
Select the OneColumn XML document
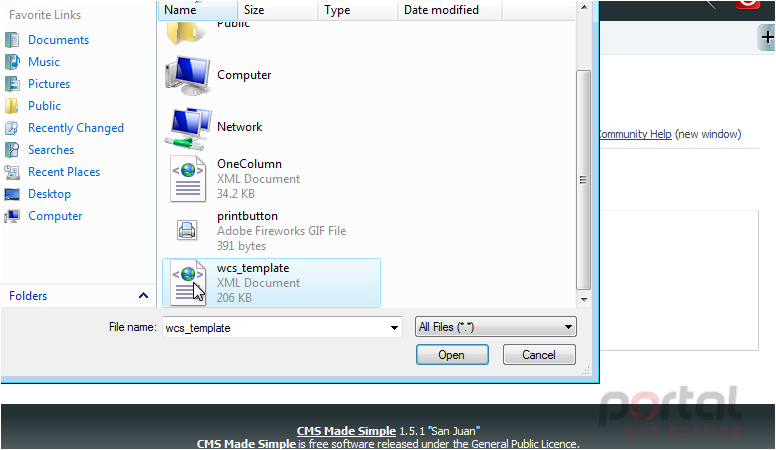click(235, 179)
